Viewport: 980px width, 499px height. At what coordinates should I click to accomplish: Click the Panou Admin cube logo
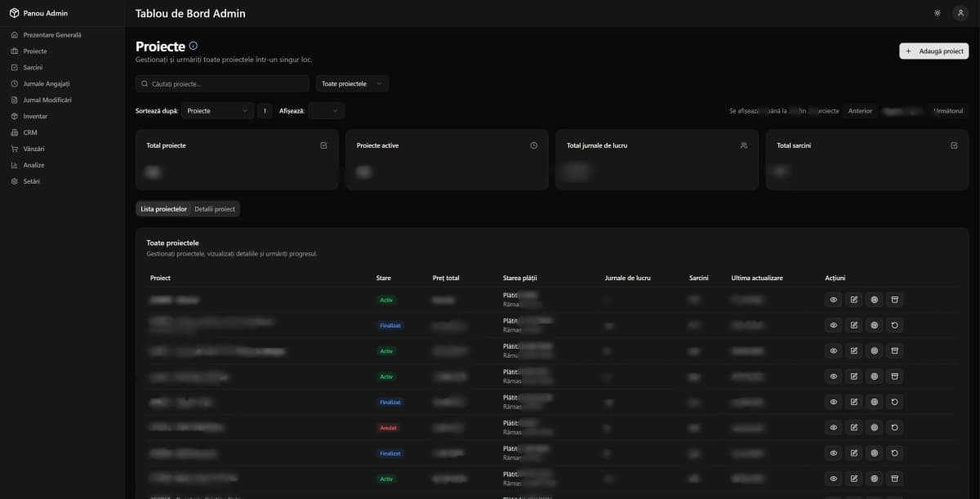click(14, 13)
